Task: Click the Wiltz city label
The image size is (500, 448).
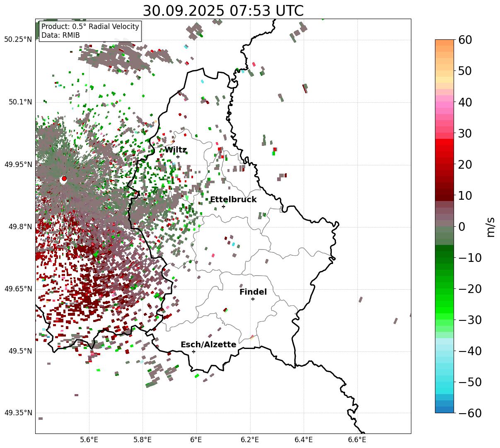Action: coord(176,150)
